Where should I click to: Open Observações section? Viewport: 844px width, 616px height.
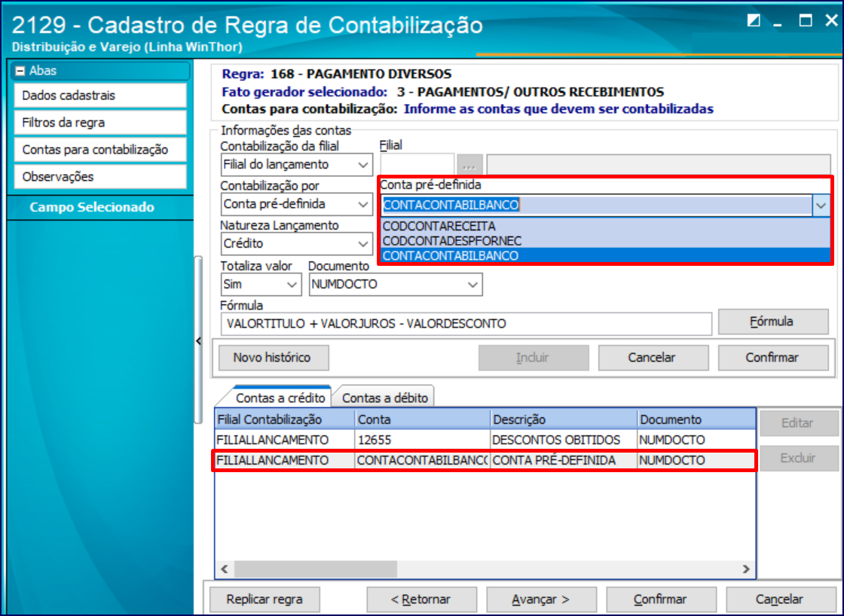coord(100,176)
